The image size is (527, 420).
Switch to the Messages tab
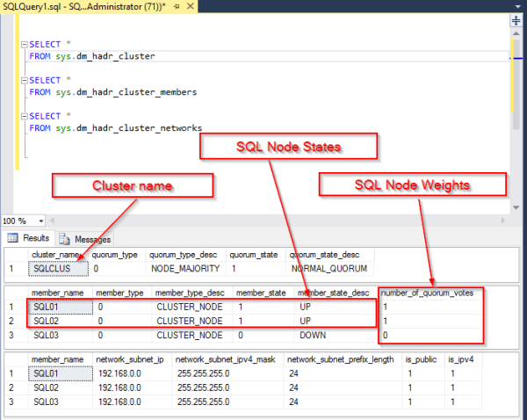pos(92,239)
